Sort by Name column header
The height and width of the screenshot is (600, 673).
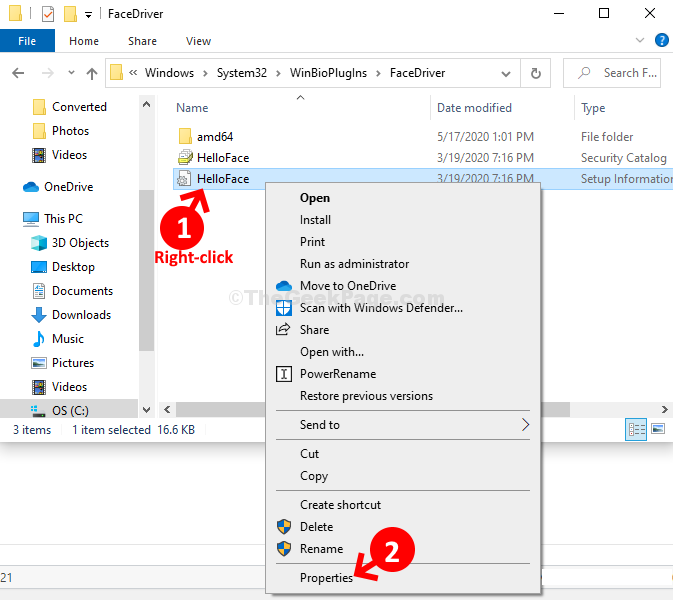tap(192, 108)
